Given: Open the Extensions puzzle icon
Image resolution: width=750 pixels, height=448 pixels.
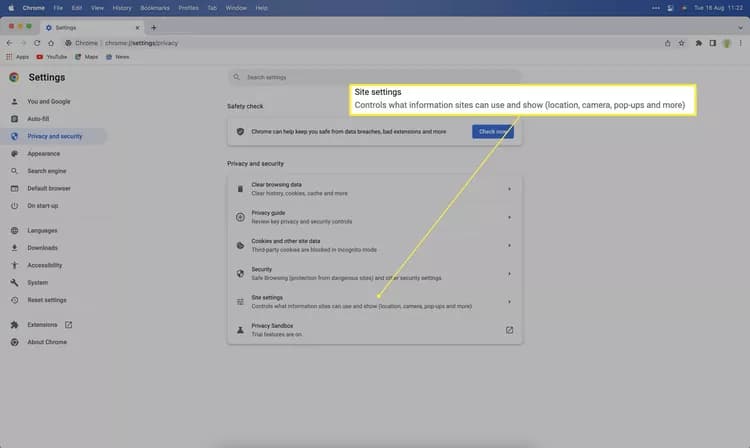Looking at the screenshot, I should (698, 43).
